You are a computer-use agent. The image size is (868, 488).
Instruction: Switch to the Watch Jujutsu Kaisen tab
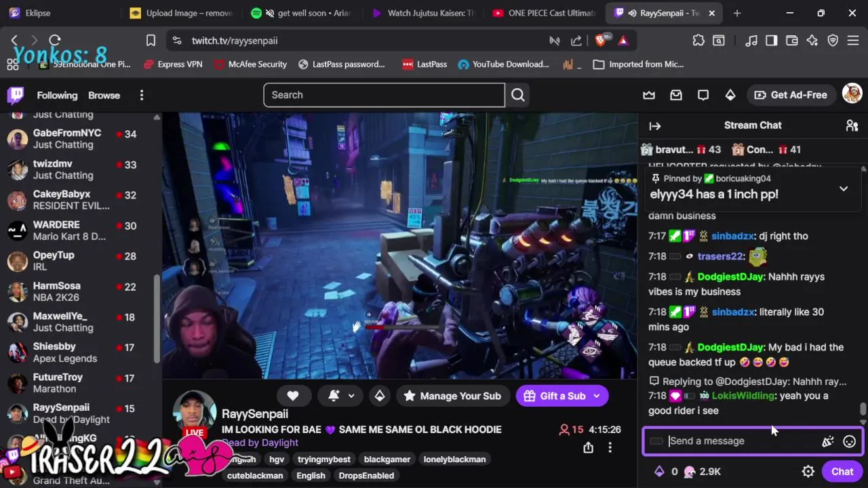click(423, 13)
